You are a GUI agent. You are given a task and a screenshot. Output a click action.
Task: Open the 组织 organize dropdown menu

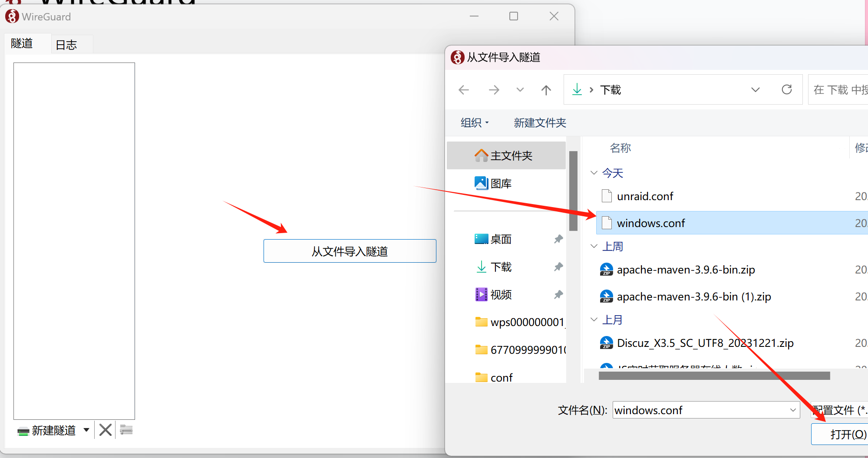pyautogui.click(x=475, y=123)
